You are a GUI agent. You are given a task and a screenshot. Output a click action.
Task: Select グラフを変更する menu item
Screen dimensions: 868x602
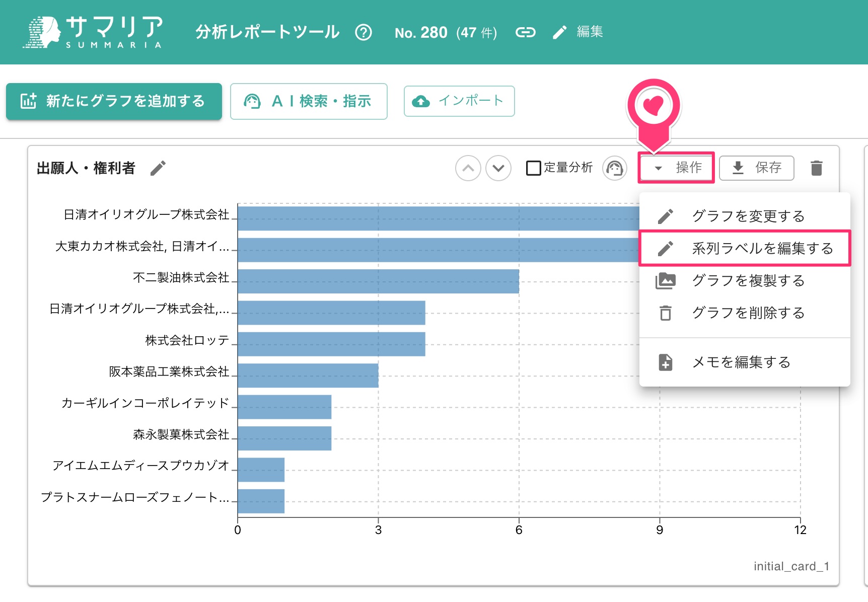745,216
